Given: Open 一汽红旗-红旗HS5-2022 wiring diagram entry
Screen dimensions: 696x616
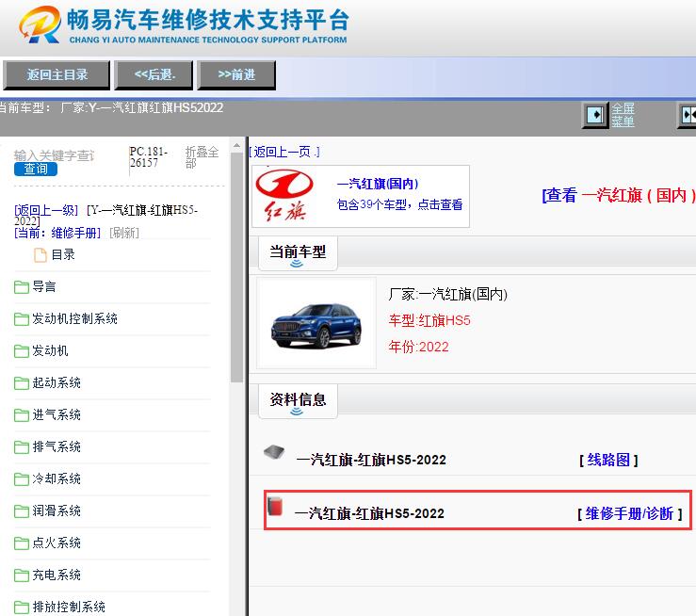Looking at the screenshot, I should click(371, 460).
